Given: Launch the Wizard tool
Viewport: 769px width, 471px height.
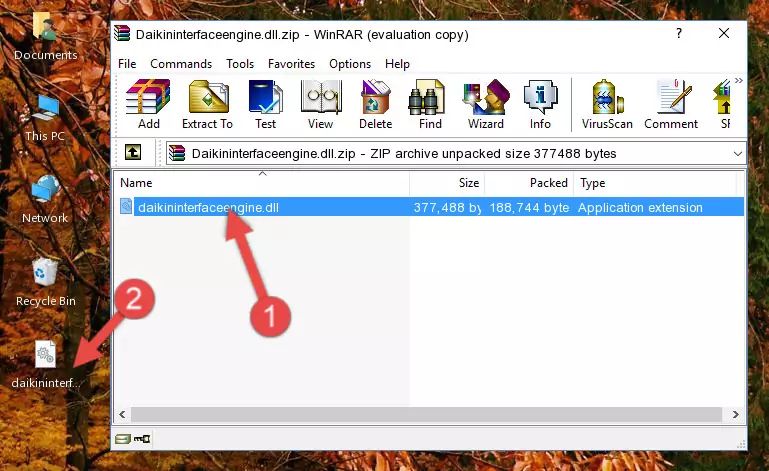Looking at the screenshot, I should tap(486, 105).
